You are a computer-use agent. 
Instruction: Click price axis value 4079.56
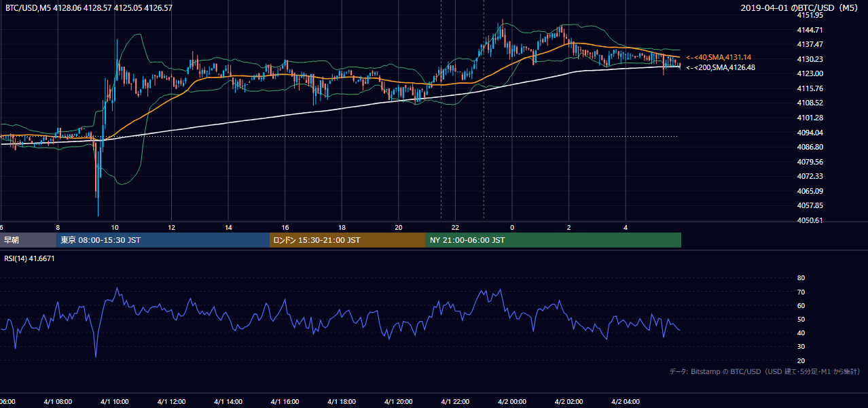coord(810,162)
